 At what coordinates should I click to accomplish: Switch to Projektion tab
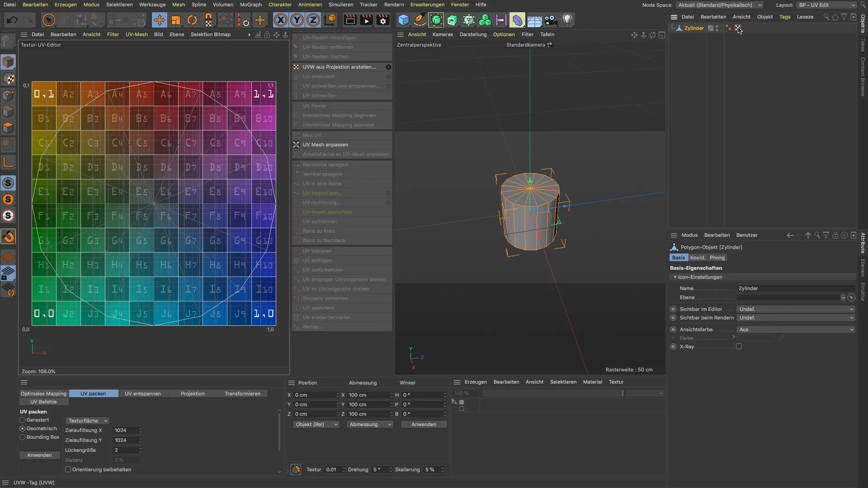(193, 394)
